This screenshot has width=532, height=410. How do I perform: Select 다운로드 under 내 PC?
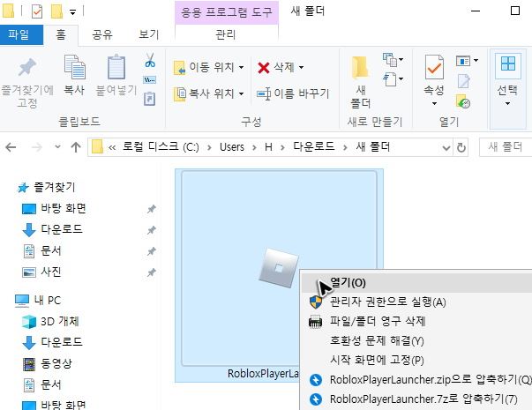[62, 342]
